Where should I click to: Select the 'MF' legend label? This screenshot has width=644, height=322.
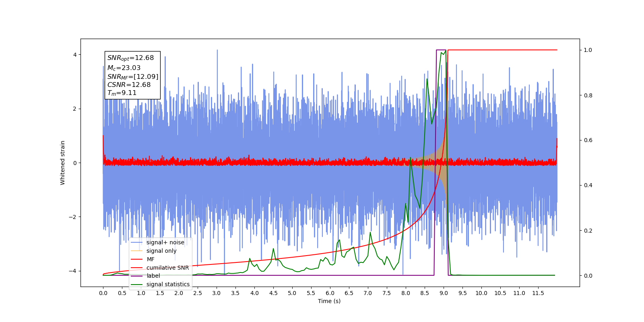(x=151, y=259)
